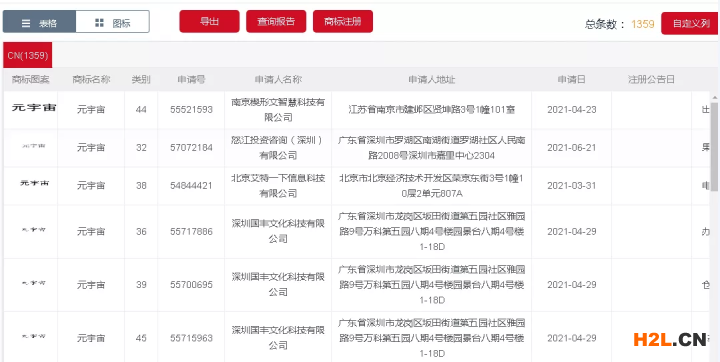Click application date 2021-04-23
The image size is (720, 362).
click(571, 110)
